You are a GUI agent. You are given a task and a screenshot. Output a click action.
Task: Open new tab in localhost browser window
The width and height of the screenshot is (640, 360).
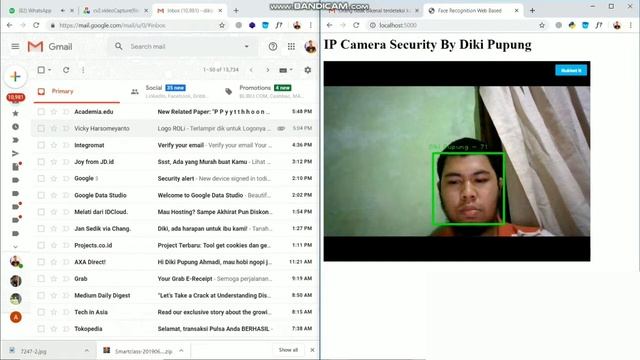click(x=532, y=11)
